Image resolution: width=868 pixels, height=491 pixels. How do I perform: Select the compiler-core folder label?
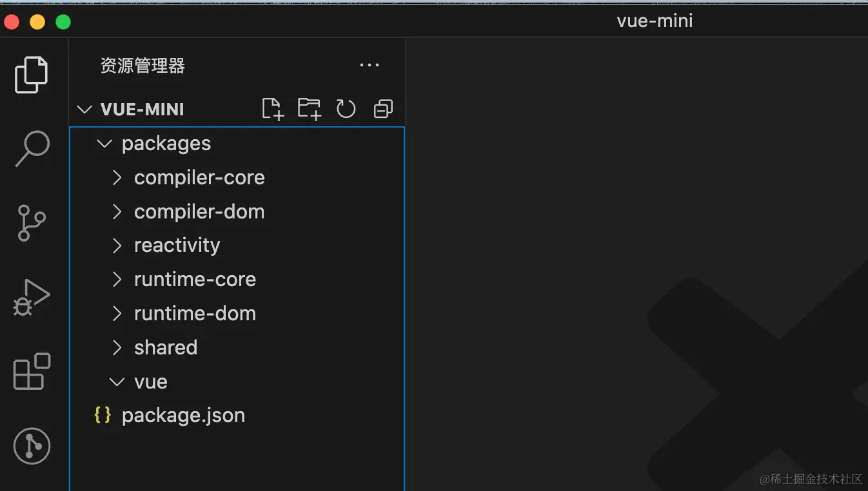(199, 178)
